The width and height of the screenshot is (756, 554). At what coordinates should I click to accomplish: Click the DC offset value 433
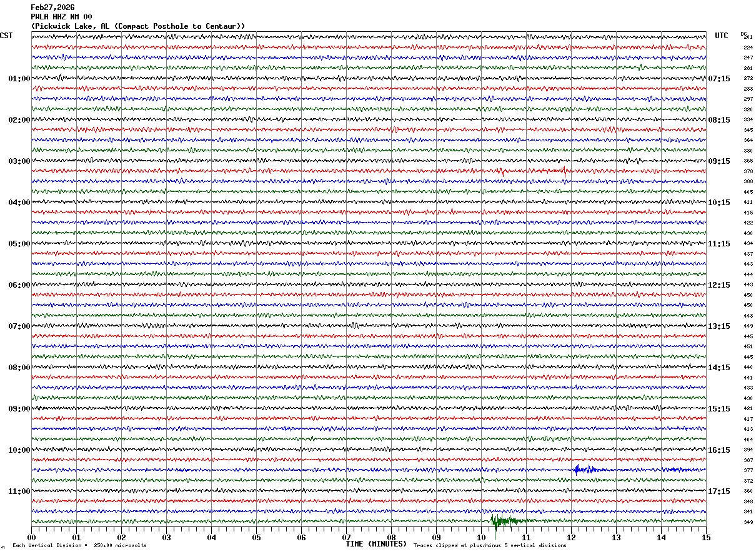(x=748, y=388)
